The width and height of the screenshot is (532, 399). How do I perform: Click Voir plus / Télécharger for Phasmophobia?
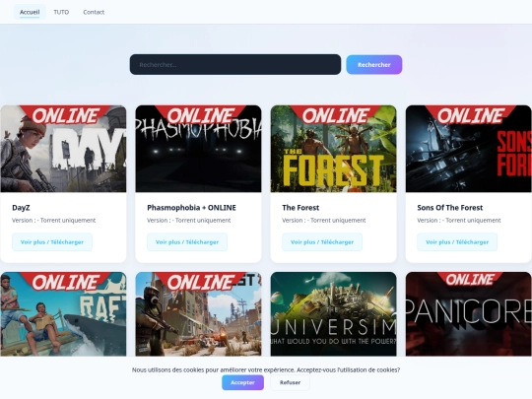tap(187, 242)
